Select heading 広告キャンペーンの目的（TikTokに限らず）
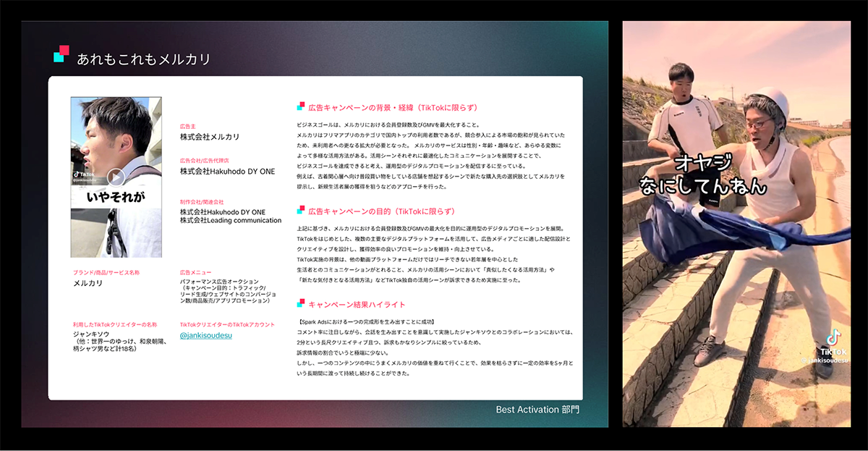The width and height of the screenshot is (868, 451). pyautogui.click(x=381, y=211)
